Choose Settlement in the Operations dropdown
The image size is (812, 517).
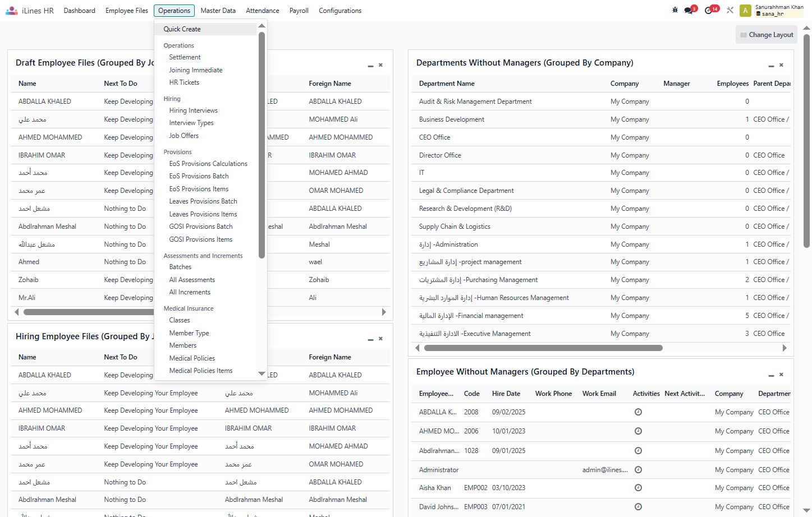tap(185, 57)
